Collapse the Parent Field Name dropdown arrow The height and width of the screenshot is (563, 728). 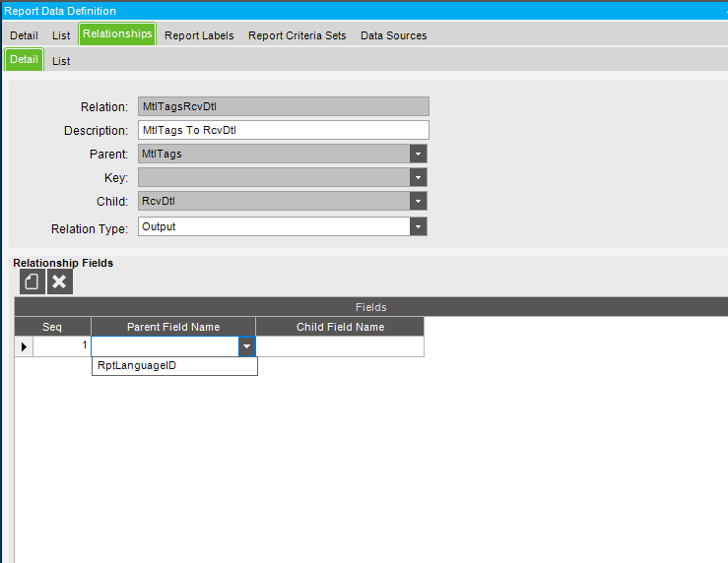tap(246, 346)
